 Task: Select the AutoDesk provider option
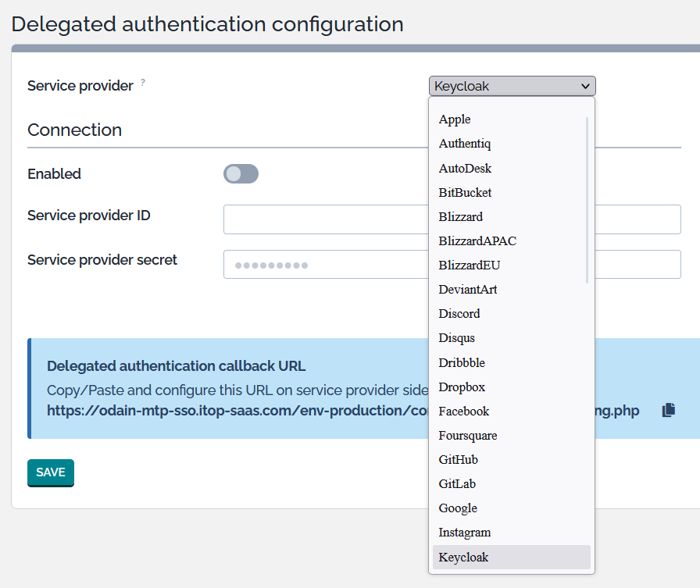[x=465, y=169]
